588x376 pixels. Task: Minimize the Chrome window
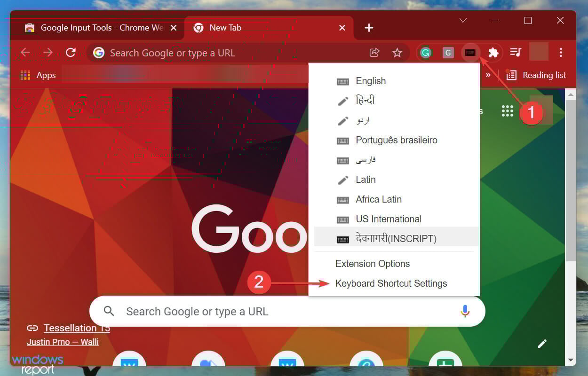(495, 20)
